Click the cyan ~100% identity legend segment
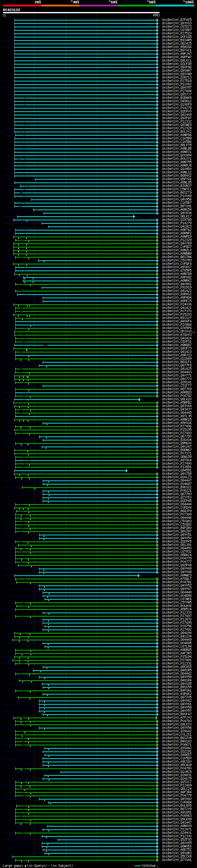This screenshot has width=197, height=868. coord(175,6)
